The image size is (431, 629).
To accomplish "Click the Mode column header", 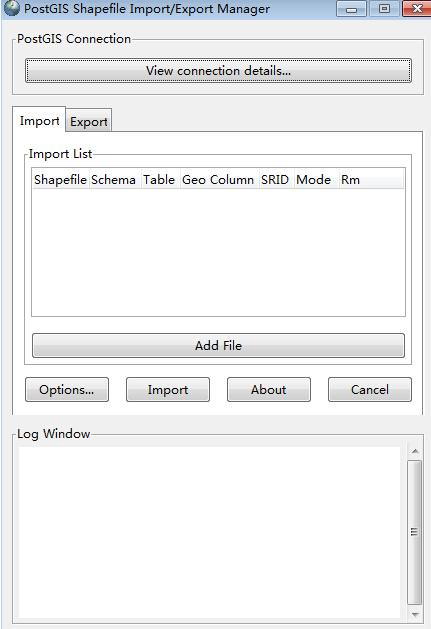I will [x=314, y=180].
